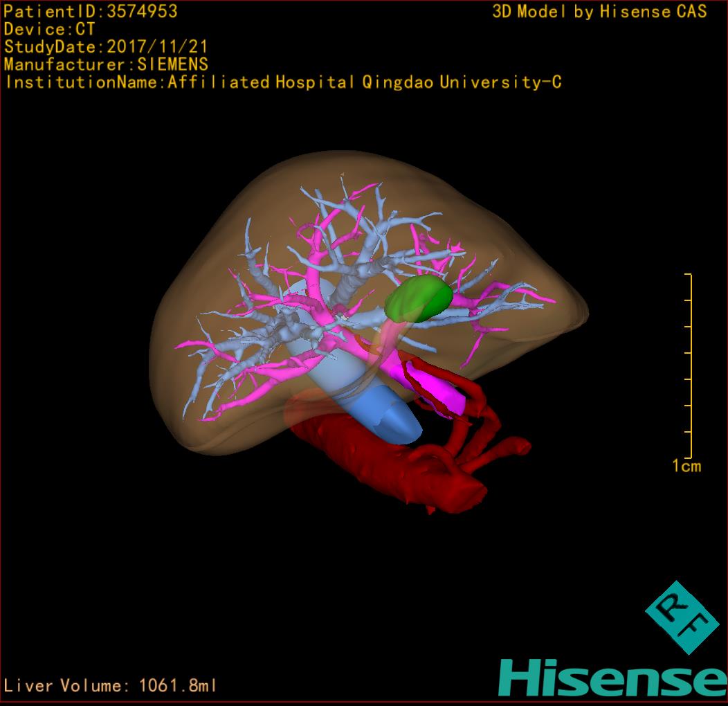
Task: Click the Manufacturer:SIEMENS label
Action: coord(105,65)
